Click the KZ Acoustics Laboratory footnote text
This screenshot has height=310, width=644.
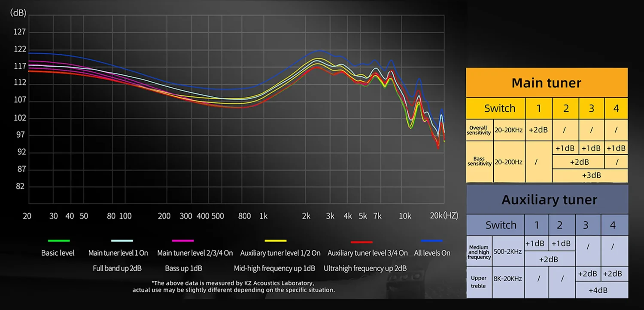(234, 286)
